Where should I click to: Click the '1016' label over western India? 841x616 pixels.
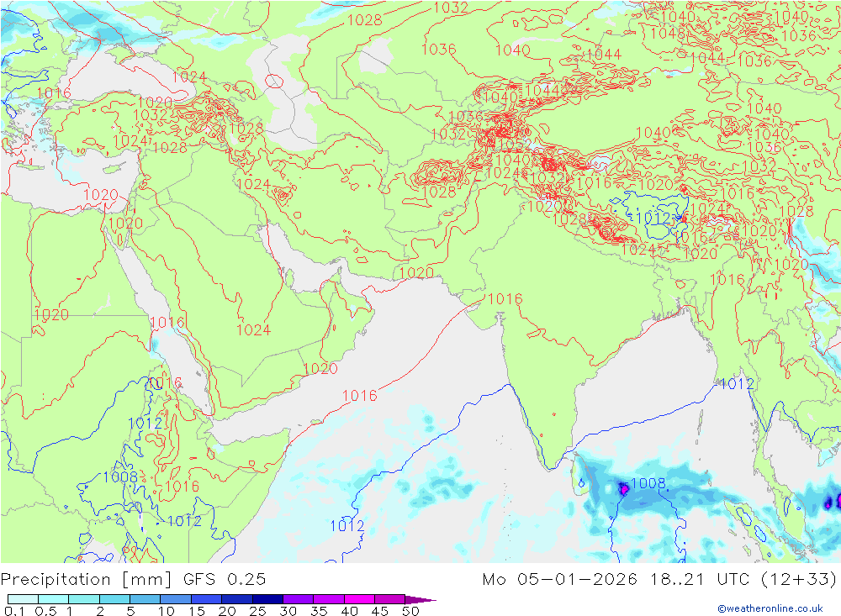505,299
